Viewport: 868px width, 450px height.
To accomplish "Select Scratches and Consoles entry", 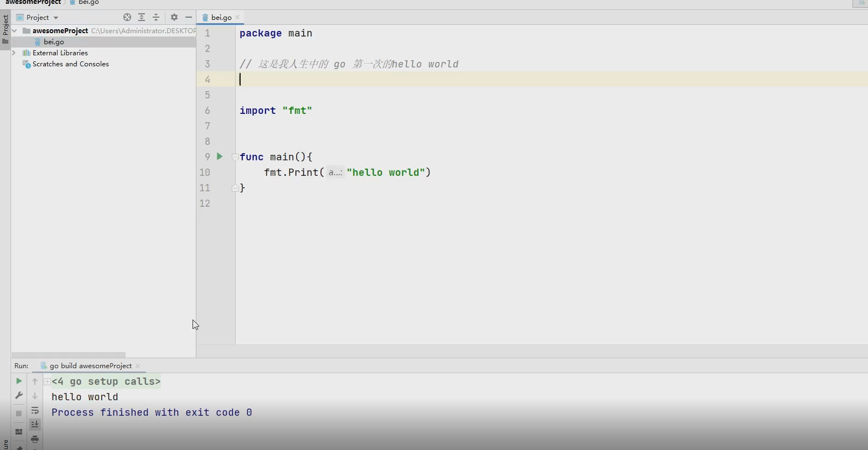I will pos(70,64).
